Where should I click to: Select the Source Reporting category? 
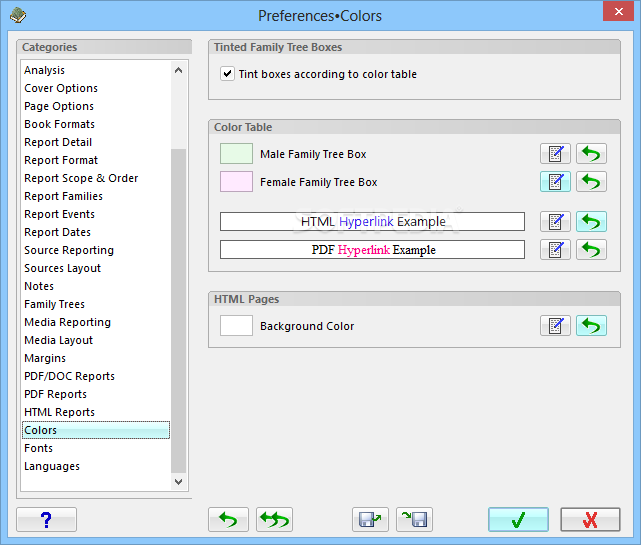(x=96, y=250)
